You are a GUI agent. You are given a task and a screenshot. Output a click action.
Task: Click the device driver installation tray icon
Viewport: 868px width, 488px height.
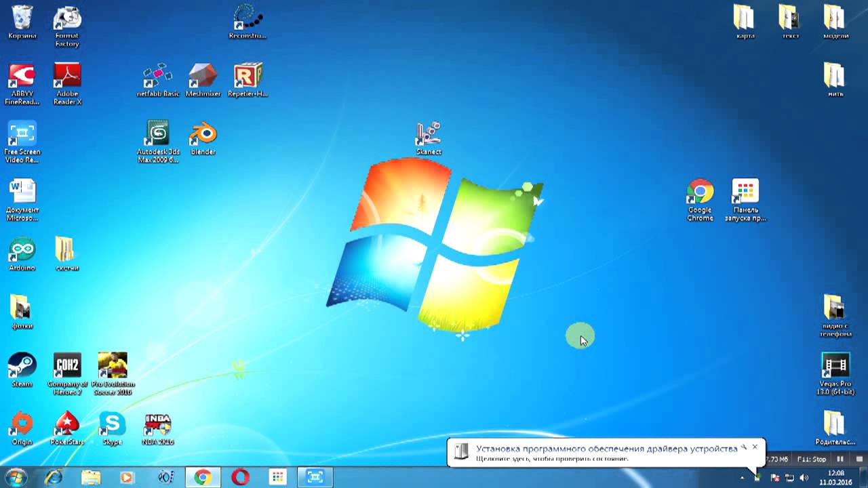758,478
